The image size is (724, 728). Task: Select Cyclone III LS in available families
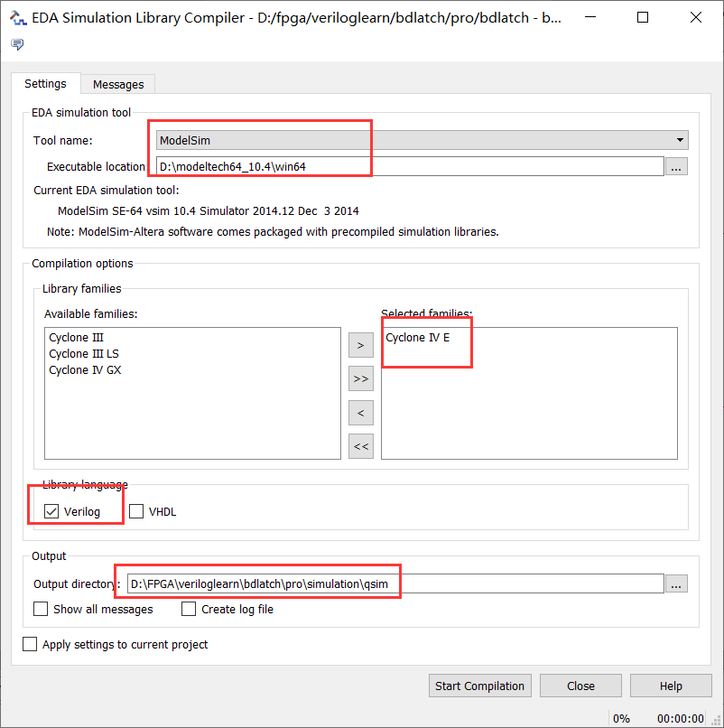tap(84, 354)
